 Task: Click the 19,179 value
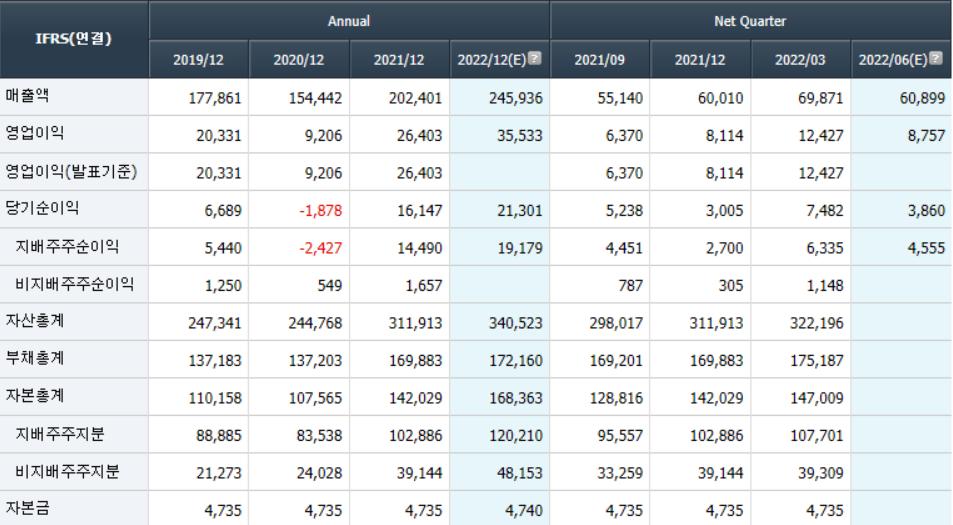coord(520,249)
